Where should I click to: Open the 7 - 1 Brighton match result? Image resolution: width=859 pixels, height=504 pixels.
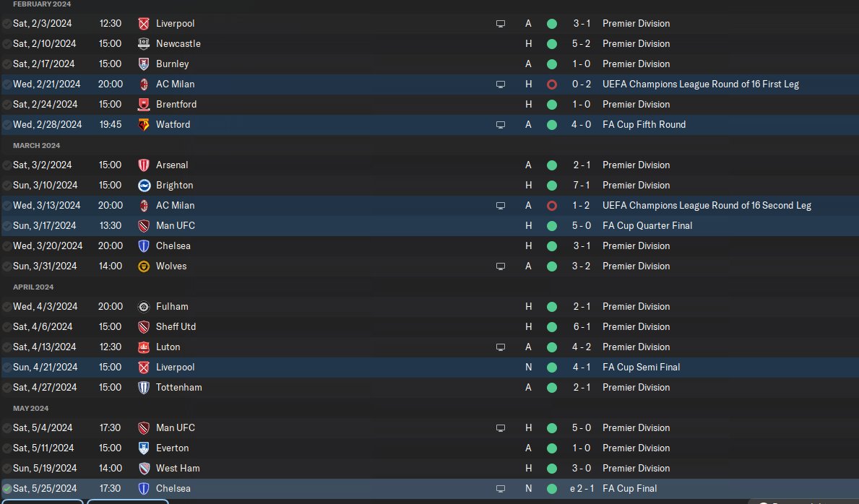[582, 185]
